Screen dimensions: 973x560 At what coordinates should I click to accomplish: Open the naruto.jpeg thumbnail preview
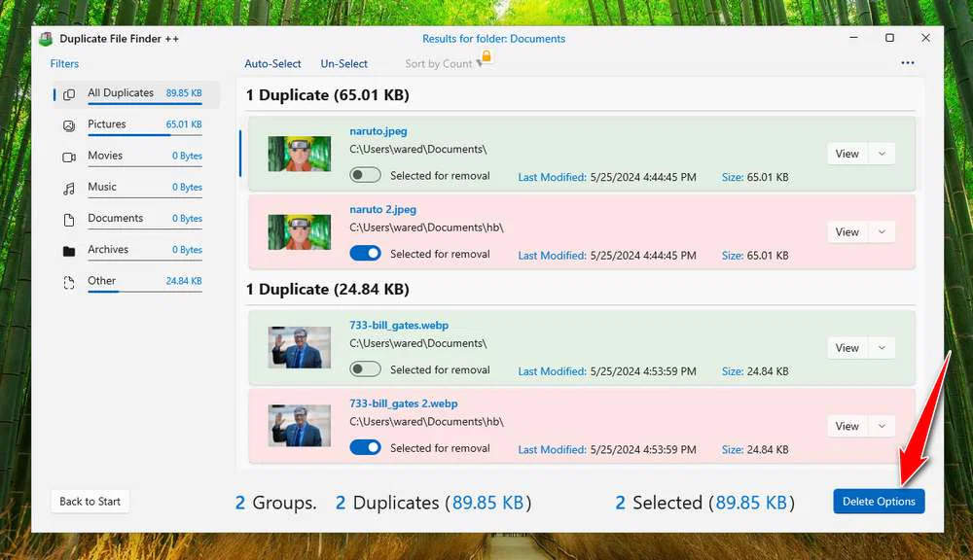point(299,153)
